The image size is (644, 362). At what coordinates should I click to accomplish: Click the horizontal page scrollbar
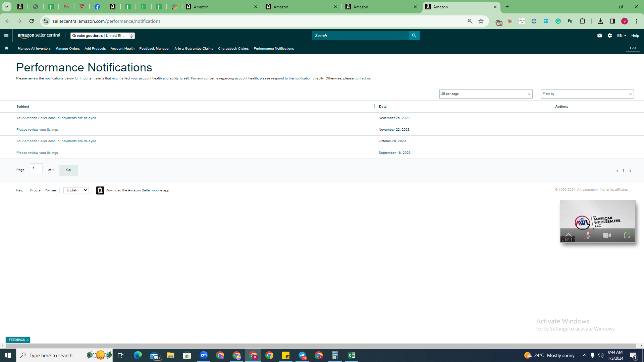[x=321, y=346]
